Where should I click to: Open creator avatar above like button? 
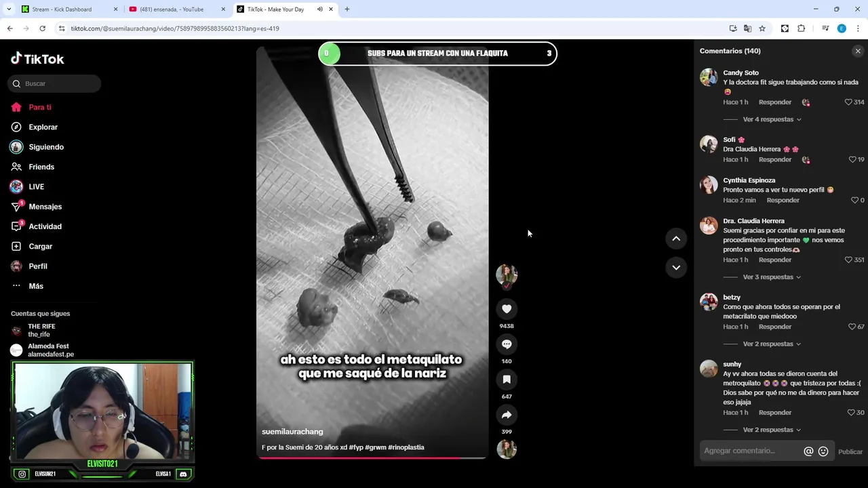tap(507, 274)
